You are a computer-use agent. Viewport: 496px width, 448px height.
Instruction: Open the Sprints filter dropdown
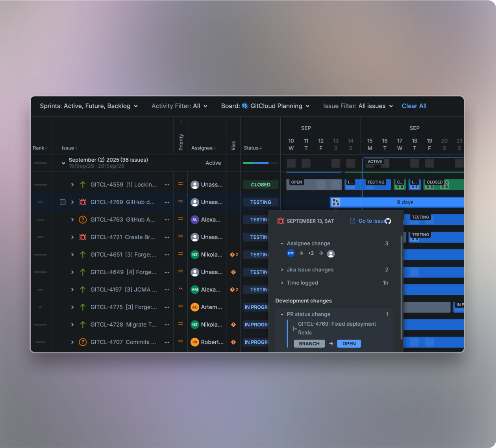tap(89, 106)
